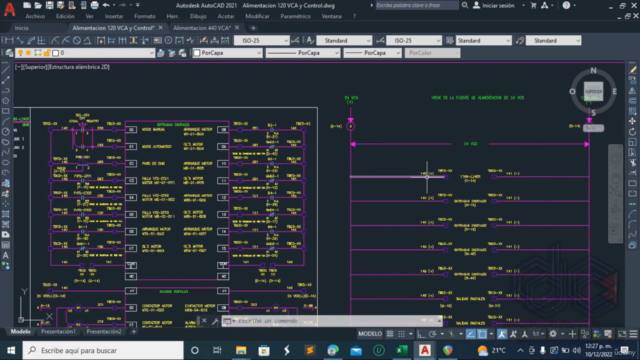This screenshot has height=360, width=640.
Task: Click the Undo arrow icon
Action: [106, 5]
